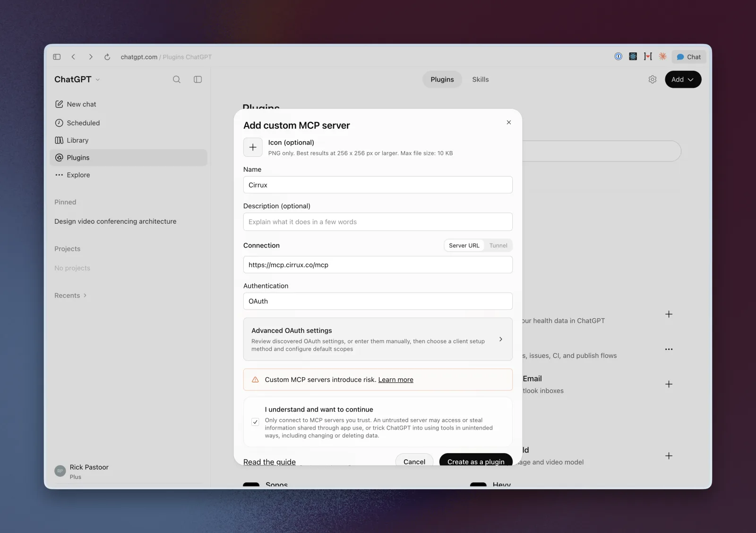Open the ChatGPT model dropdown
Image resolution: width=756 pixels, height=533 pixels.
point(77,79)
